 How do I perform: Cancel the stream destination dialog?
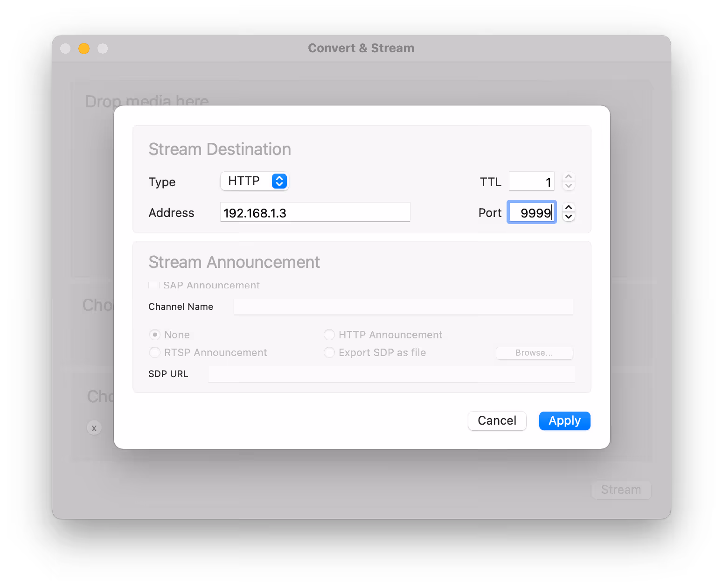coord(497,420)
